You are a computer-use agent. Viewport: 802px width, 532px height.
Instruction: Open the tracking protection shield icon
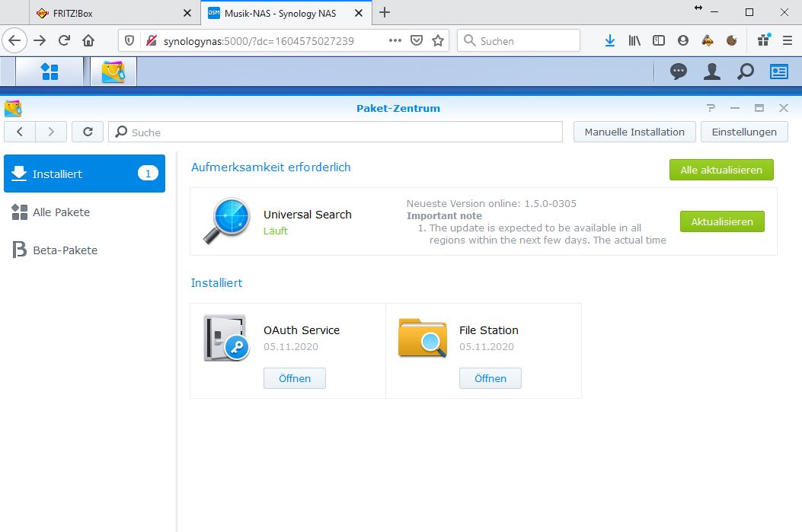(129, 41)
